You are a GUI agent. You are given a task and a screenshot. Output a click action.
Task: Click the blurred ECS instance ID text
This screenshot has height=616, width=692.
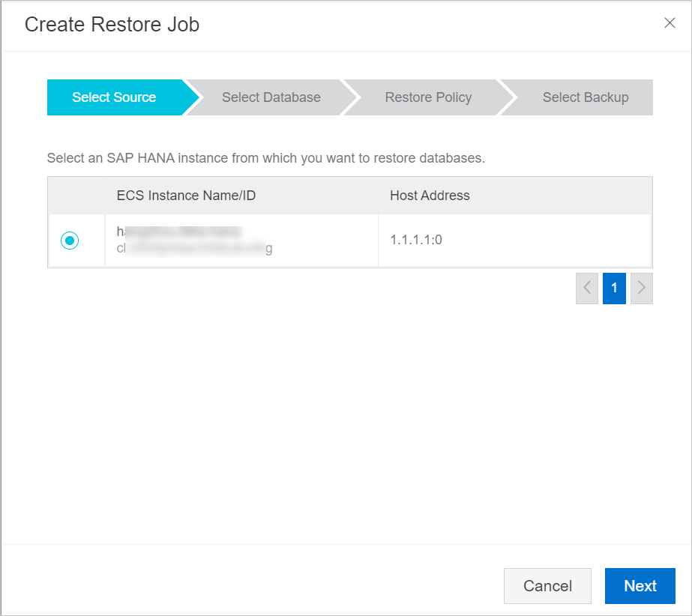click(194, 249)
